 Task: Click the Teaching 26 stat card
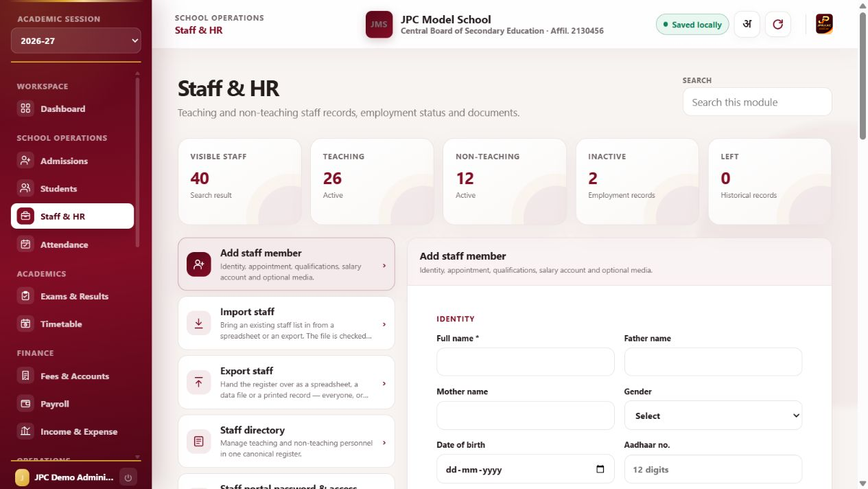[x=372, y=181]
